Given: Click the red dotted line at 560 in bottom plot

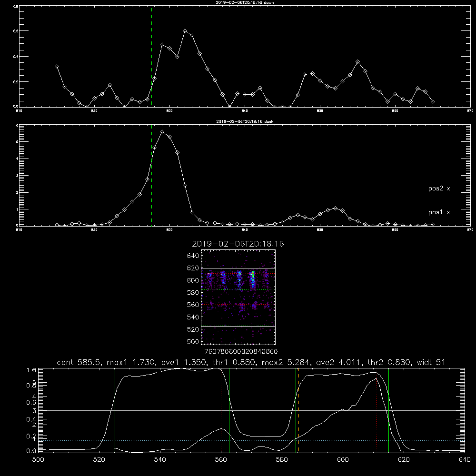Looking at the screenshot, I should click(221, 410).
